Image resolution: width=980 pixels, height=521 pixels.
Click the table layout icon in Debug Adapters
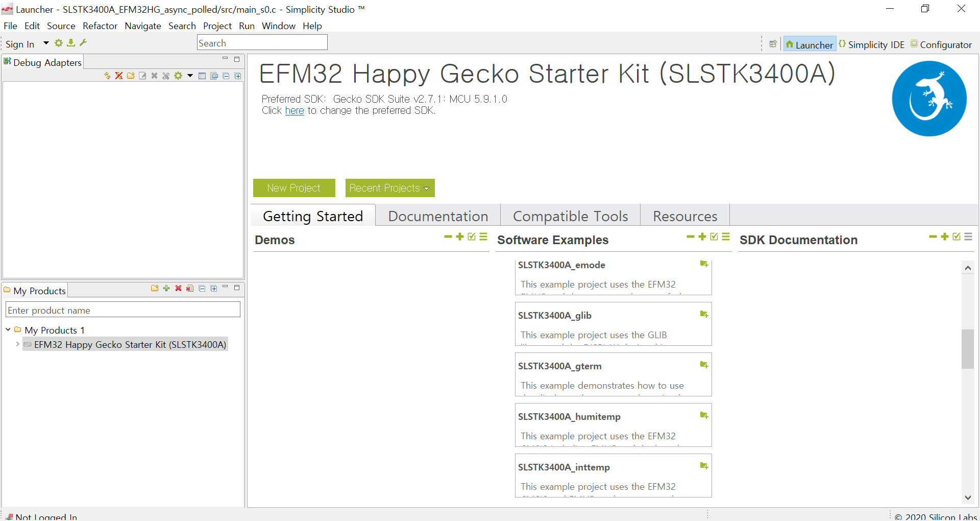(x=202, y=76)
